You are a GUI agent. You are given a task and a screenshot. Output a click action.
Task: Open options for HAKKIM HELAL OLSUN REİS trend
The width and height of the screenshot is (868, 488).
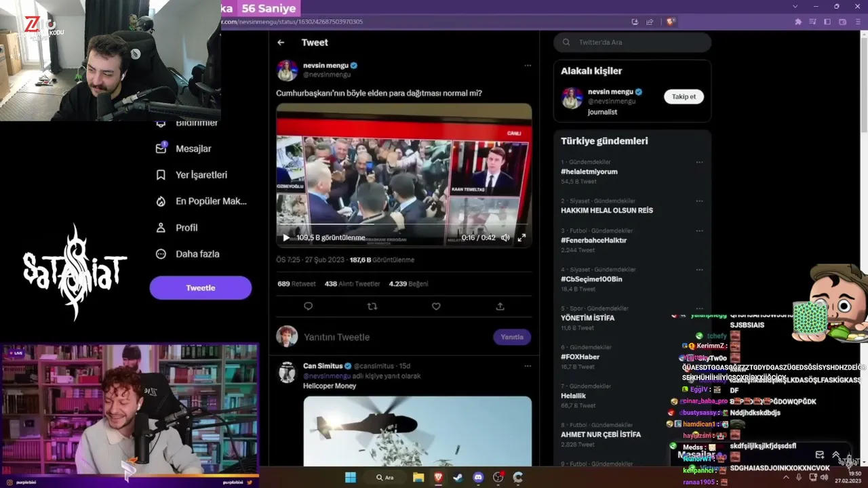[699, 201]
